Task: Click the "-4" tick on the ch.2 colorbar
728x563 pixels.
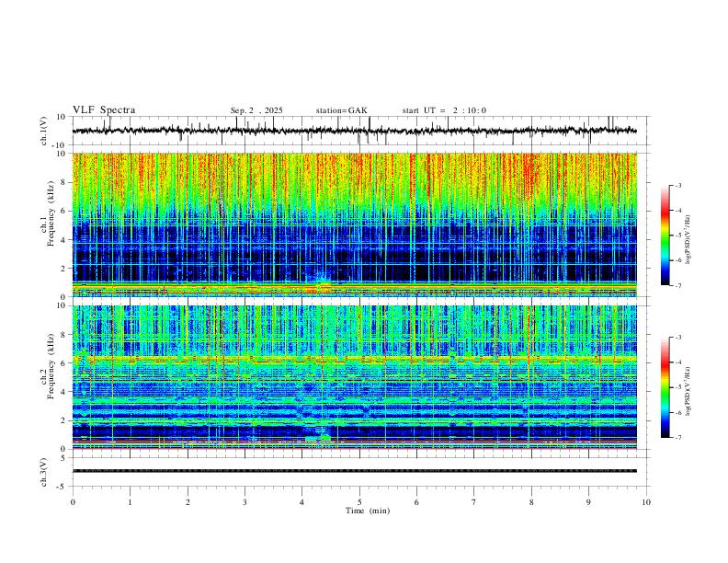Action: point(677,362)
